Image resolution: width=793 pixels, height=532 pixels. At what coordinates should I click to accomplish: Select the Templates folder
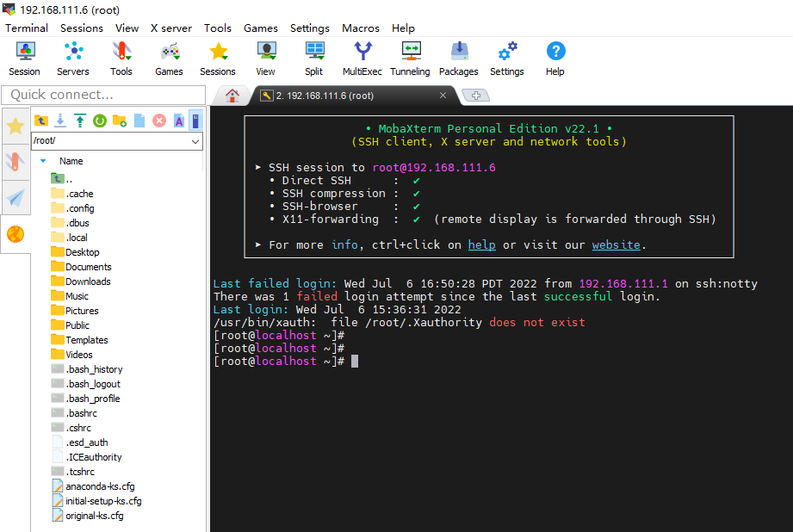pyautogui.click(x=79, y=340)
